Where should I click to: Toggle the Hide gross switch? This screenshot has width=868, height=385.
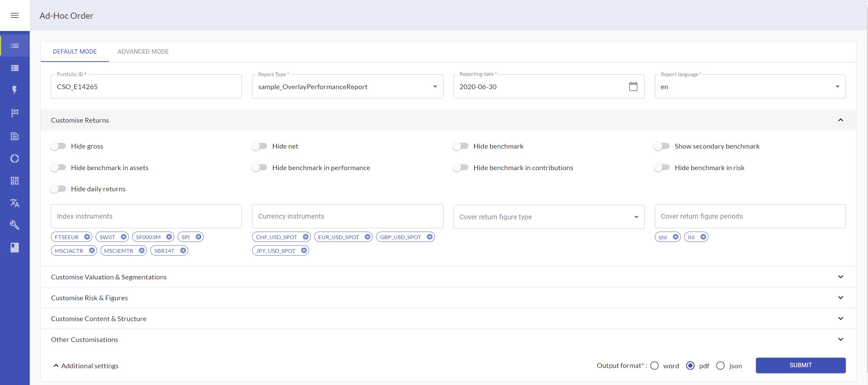click(58, 146)
